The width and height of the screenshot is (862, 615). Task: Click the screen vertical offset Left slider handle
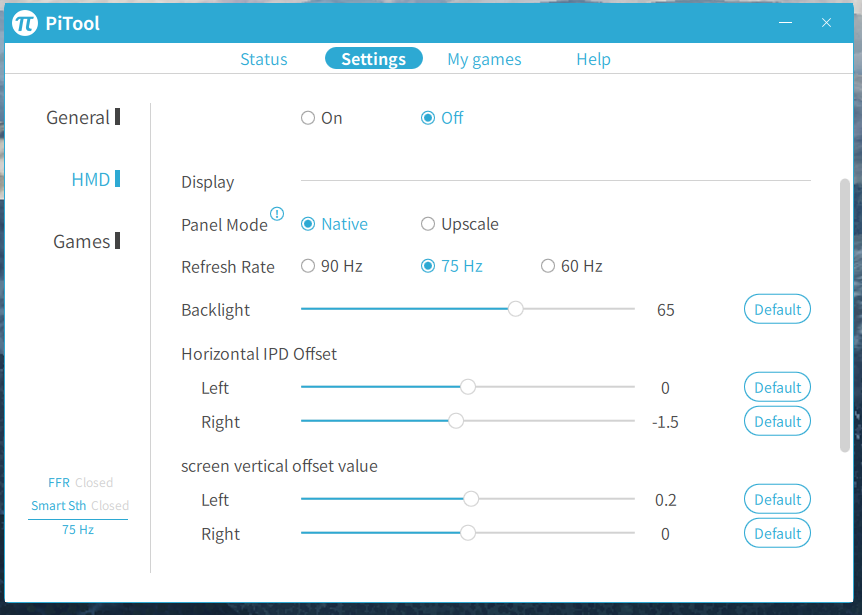click(x=471, y=499)
